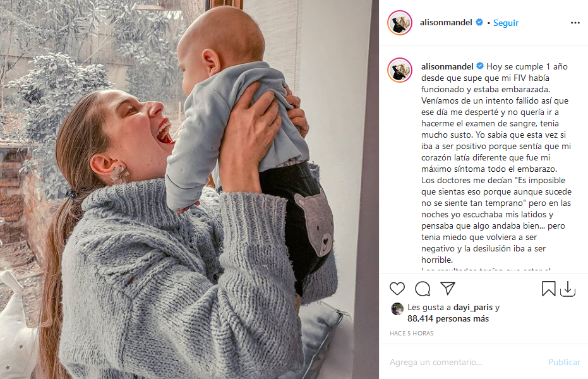The image size is (588, 379).
Task: Download the post with the arrow icon
Action: tap(568, 289)
